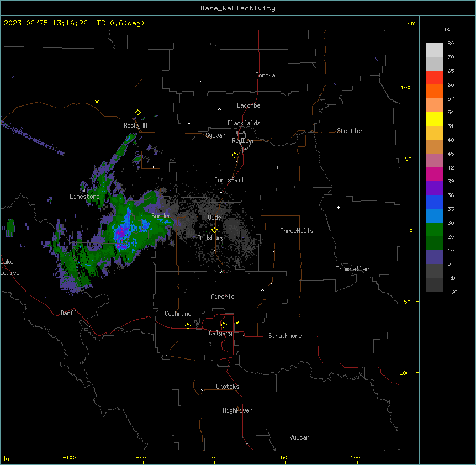476x465 pixels.
Task: Click white caret marker southwest of Ponoka
Action: tap(202, 81)
